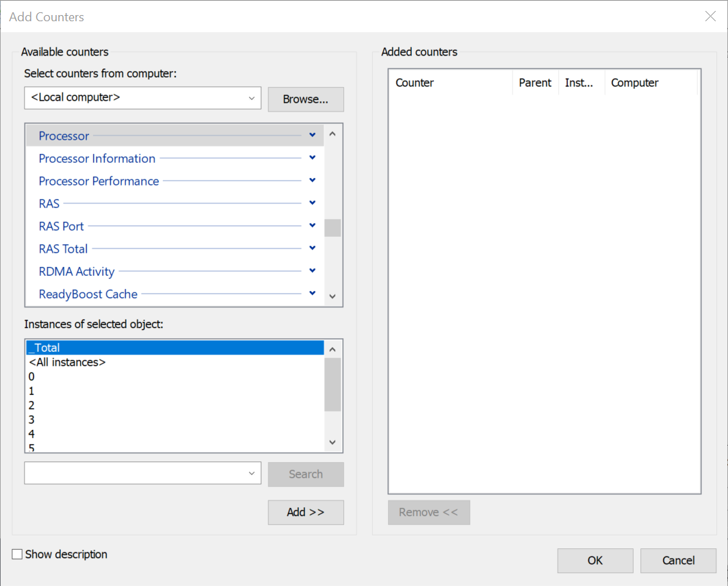Expand the RAS Port counter category
Viewport: 728px width, 586px height.
[x=312, y=226]
